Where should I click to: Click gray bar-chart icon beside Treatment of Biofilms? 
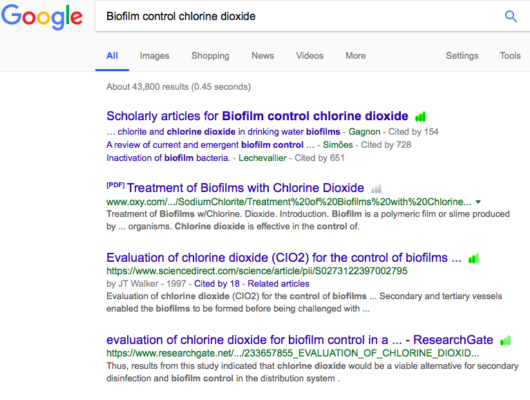376,189
